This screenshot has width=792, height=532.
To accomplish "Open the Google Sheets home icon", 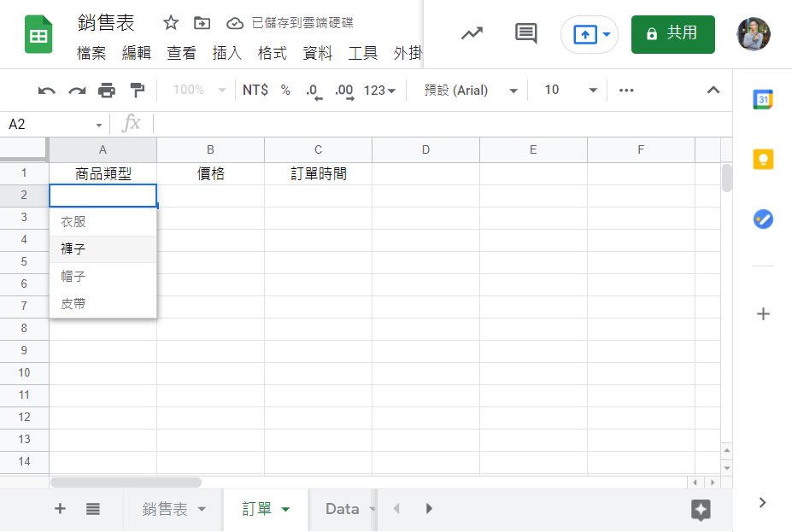I will coord(38,34).
